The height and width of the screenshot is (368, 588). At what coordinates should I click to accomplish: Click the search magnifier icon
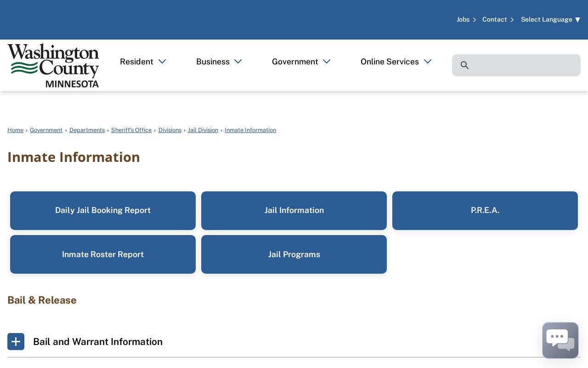[465, 65]
